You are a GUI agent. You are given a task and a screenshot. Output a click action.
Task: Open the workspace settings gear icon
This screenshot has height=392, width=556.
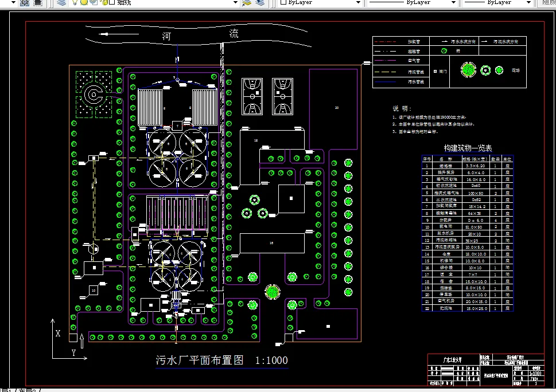point(25,3)
